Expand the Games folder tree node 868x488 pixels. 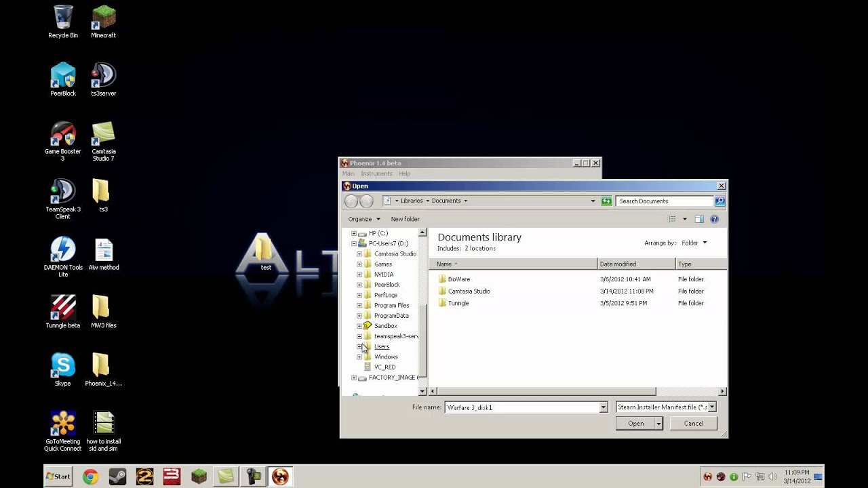tap(359, 264)
